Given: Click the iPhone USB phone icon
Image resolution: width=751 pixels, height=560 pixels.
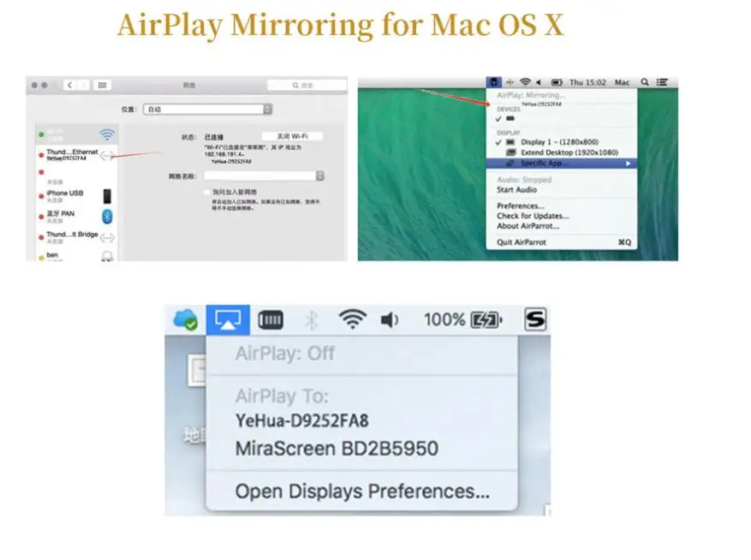Looking at the screenshot, I should point(107,196).
